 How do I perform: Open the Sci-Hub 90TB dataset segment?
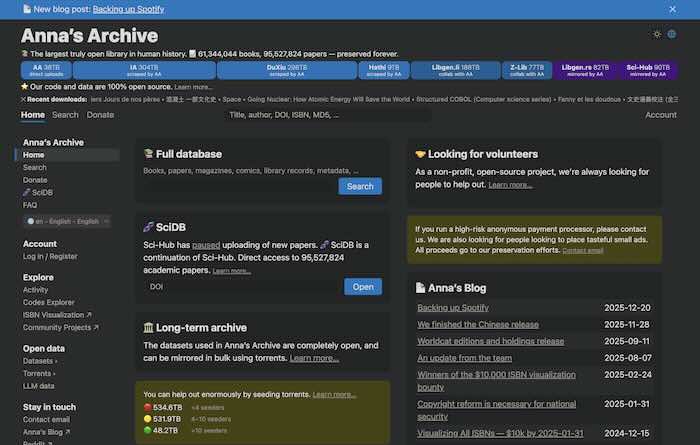[x=648, y=70]
